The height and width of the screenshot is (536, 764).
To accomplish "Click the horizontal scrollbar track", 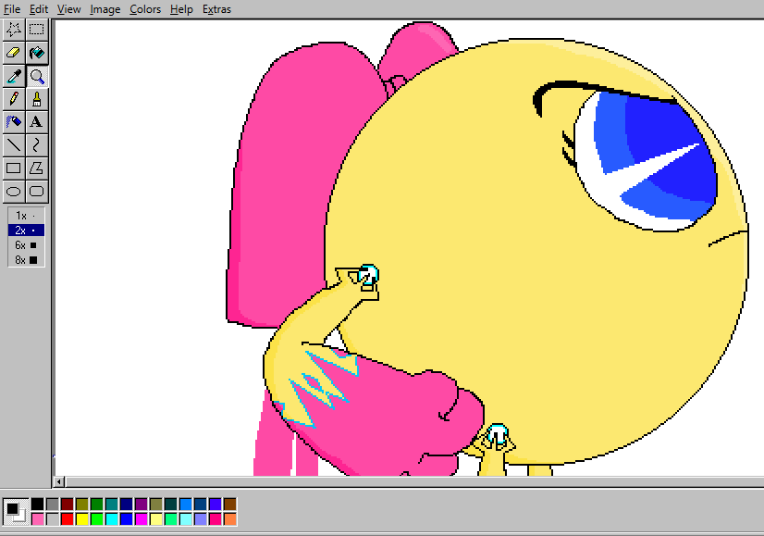I will pos(414,482).
